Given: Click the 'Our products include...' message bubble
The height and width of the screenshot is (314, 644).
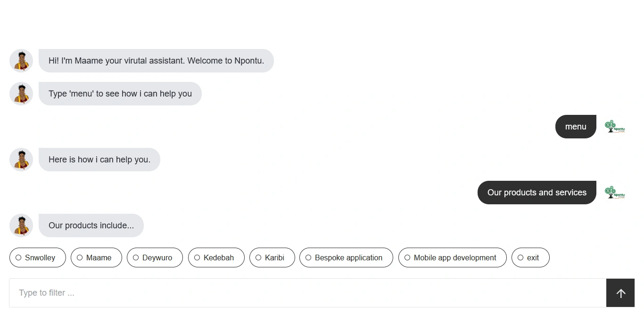Looking at the screenshot, I should click(x=91, y=225).
